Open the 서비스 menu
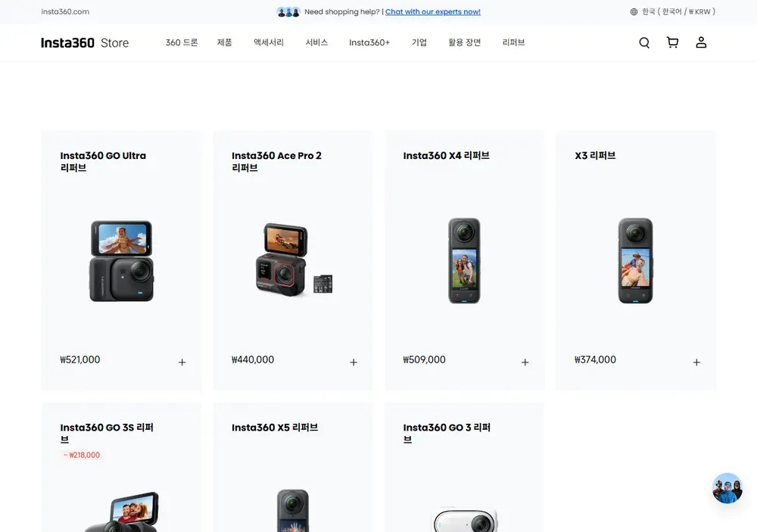The image size is (757, 532). (316, 42)
